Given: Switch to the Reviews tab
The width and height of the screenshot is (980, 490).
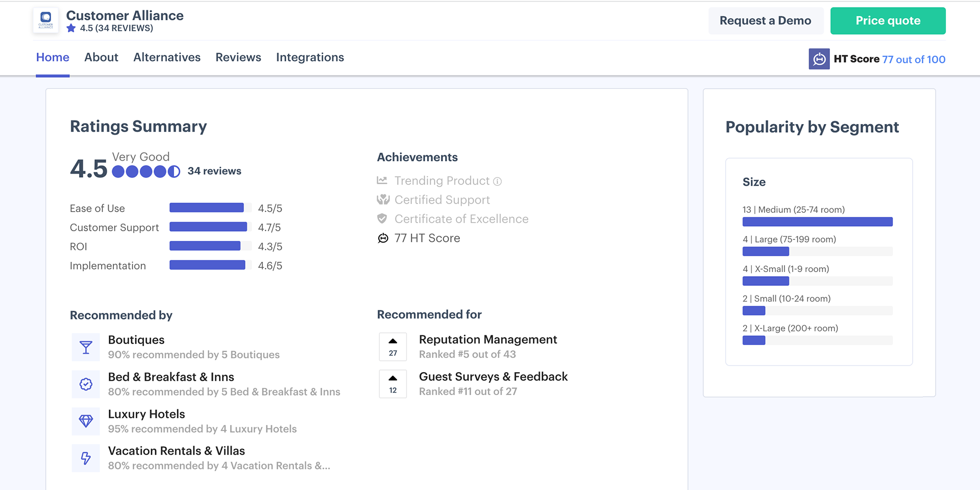Looking at the screenshot, I should click(x=238, y=57).
